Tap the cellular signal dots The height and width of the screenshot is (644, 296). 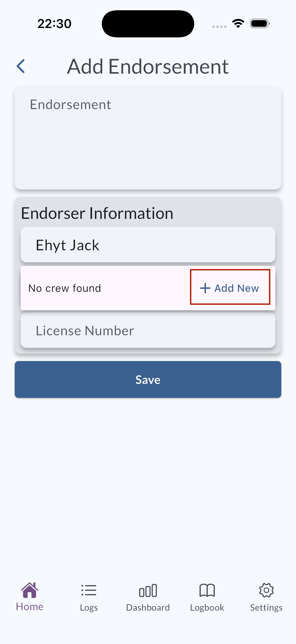click(219, 27)
